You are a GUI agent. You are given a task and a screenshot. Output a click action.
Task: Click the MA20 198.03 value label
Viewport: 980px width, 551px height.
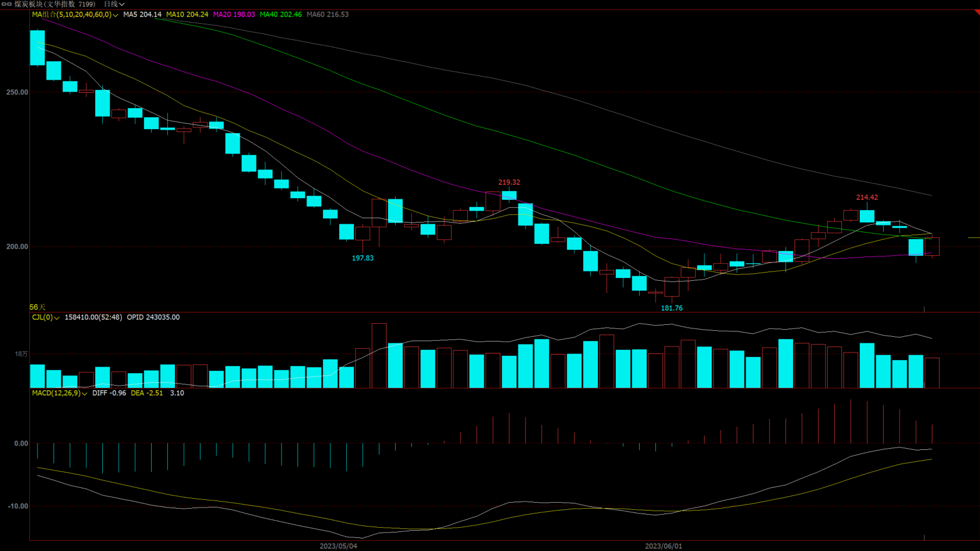click(234, 14)
